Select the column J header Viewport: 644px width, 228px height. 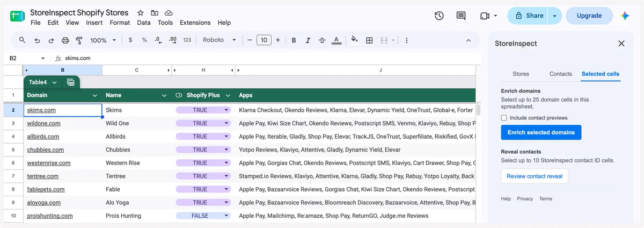pyautogui.click(x=380, y=70)
